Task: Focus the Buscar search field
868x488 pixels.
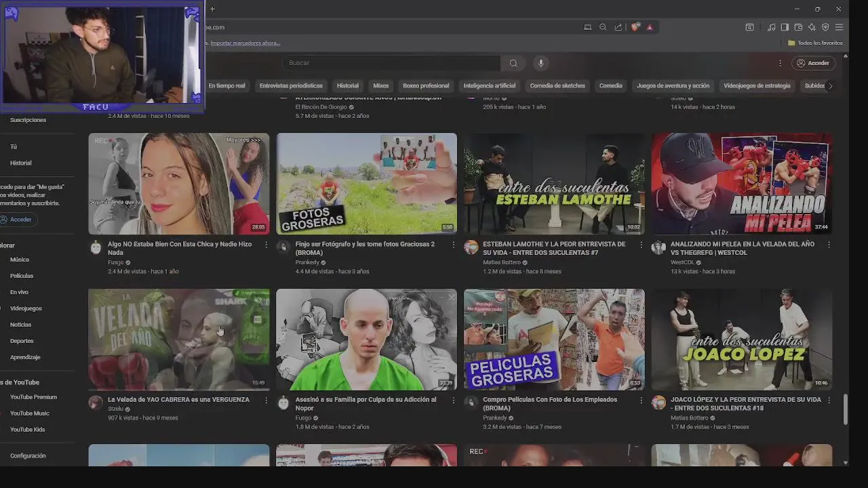Action: pos(391,63)
